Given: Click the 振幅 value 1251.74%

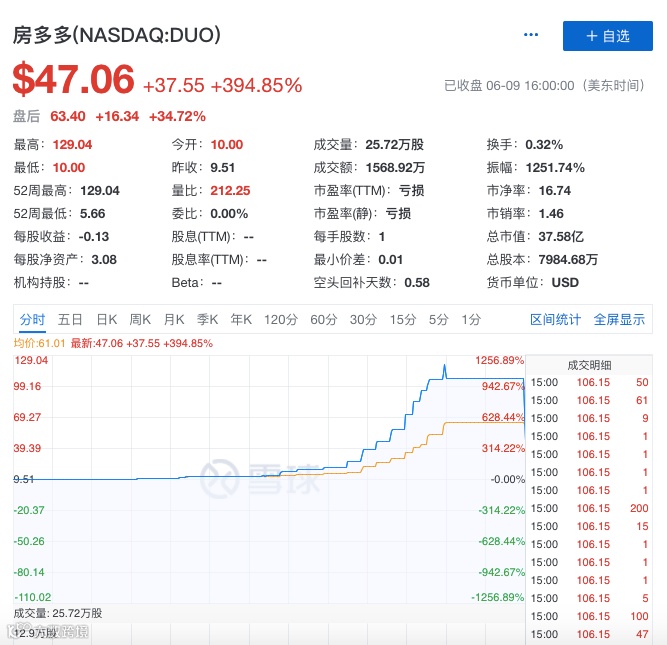Looking at the screenshot, I should click(x=555, y=168).
